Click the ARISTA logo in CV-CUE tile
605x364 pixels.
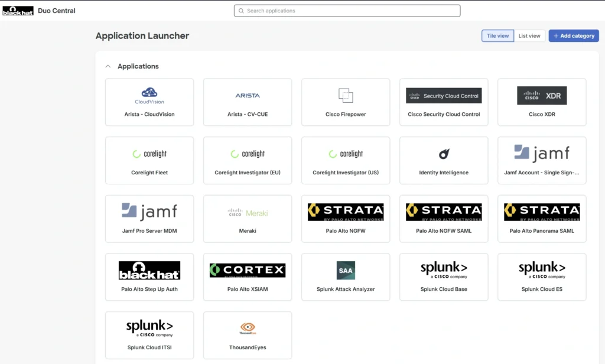(248, 95)
